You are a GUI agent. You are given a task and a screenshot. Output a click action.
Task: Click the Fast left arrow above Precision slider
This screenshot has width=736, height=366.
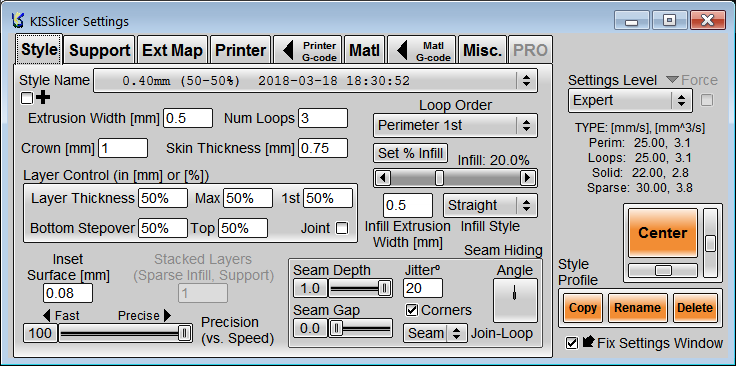point(46,315)
